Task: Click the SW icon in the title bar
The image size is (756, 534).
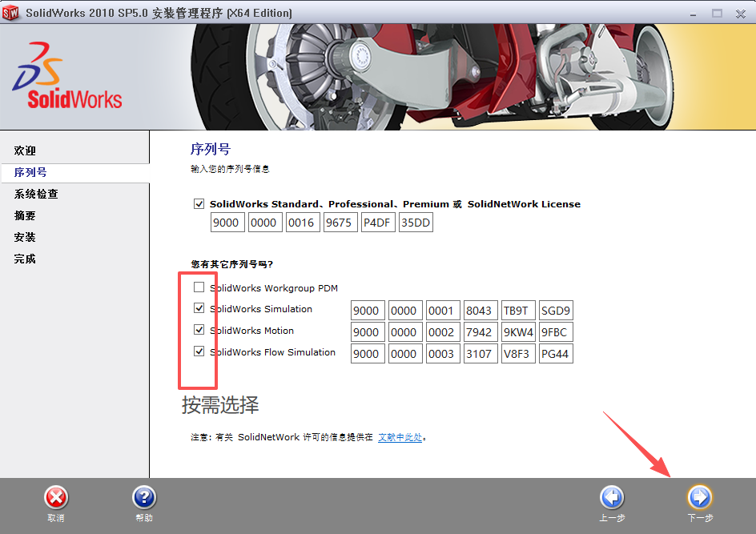Action: point(11,13)
